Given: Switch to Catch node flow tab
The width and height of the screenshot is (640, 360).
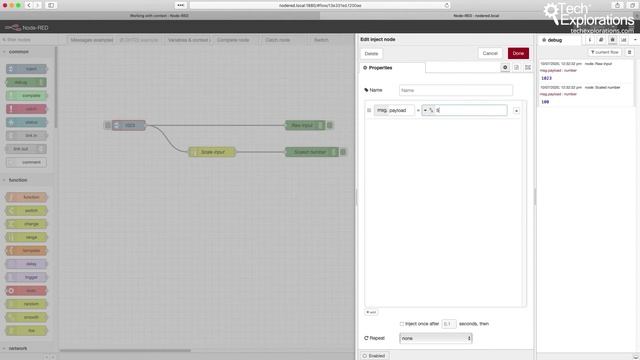Looking at the screenshot, I should (x=278, y=40).
